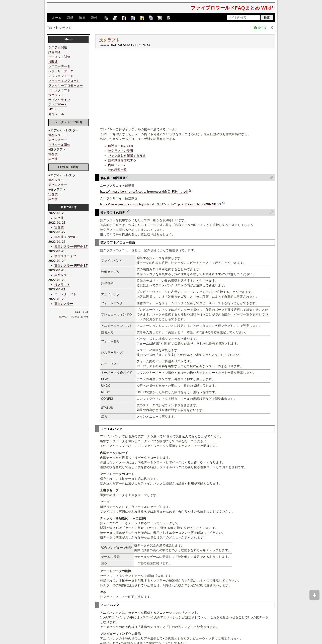Click external link icon after the PDF URL
The width and height of the screenshot is (322, 644).
[x=190, y=191]
